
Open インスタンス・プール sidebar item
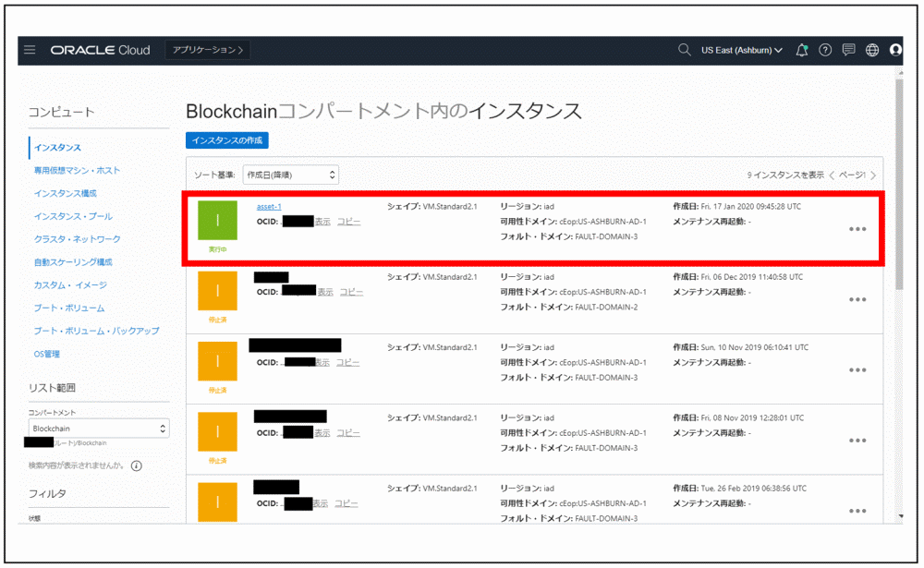(73, 216)
